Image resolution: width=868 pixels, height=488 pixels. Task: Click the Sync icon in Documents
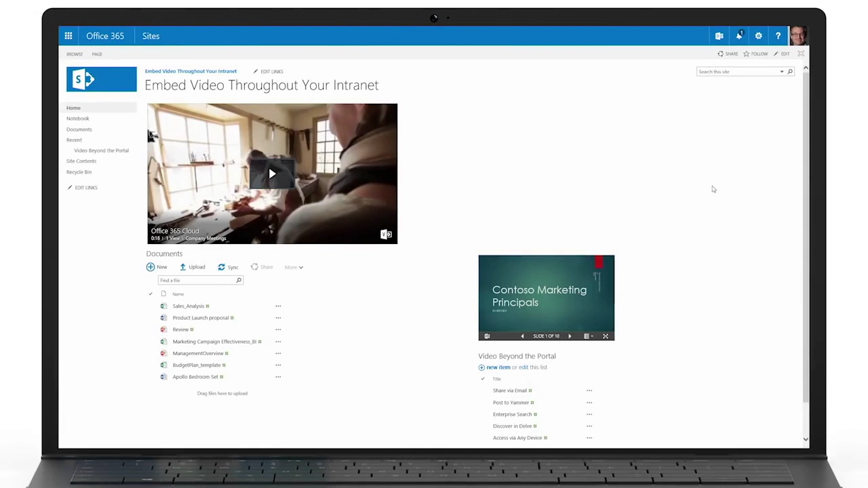click(221, 267)
